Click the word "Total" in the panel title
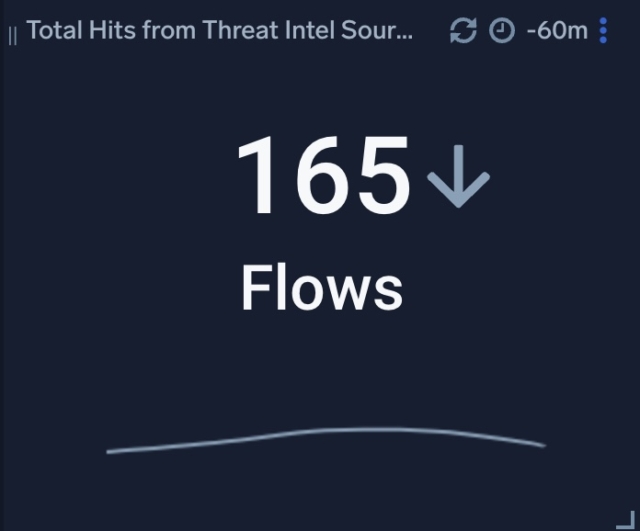 (x=55, y=31)
